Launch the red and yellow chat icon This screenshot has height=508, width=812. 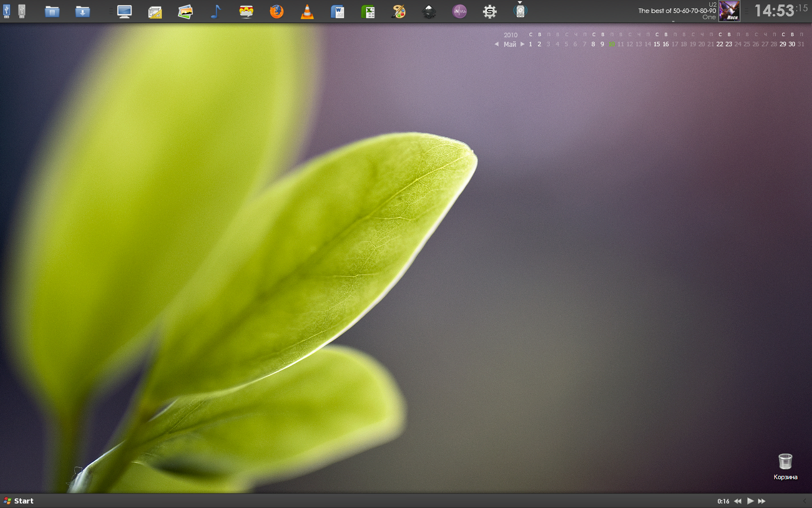coord(246,11)
